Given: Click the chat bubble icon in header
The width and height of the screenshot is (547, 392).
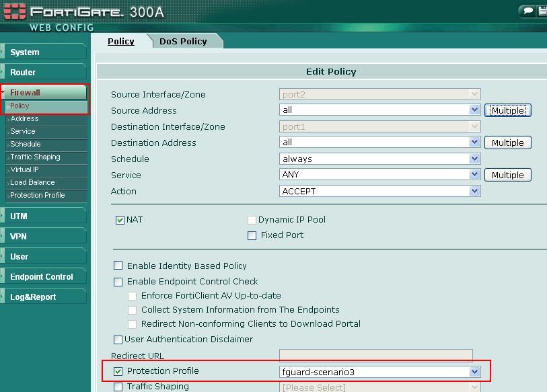Looking at the screenshot, I should [527, 11].
